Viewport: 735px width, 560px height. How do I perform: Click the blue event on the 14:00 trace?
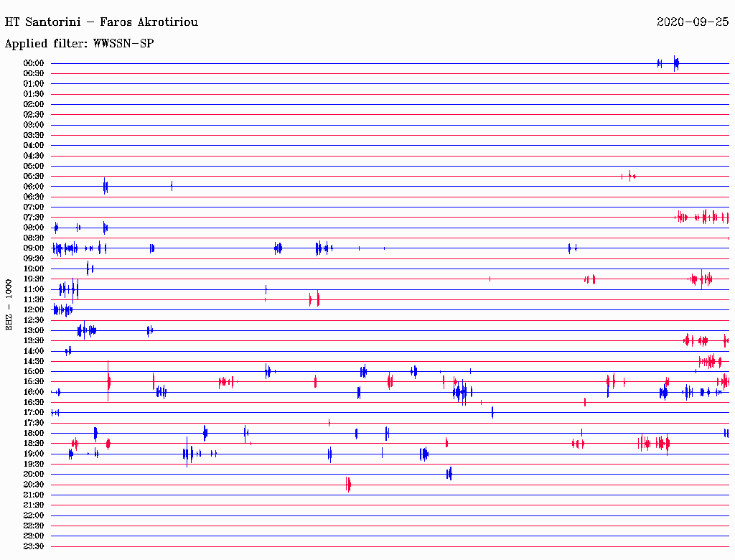click(68, 351)
